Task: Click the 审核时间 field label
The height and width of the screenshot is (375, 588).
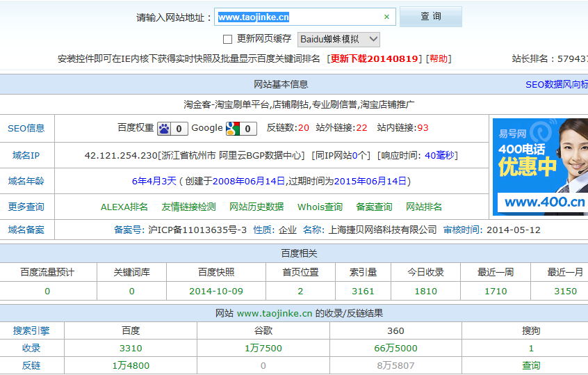Action: pyautogui.click(x=463, y=230)
